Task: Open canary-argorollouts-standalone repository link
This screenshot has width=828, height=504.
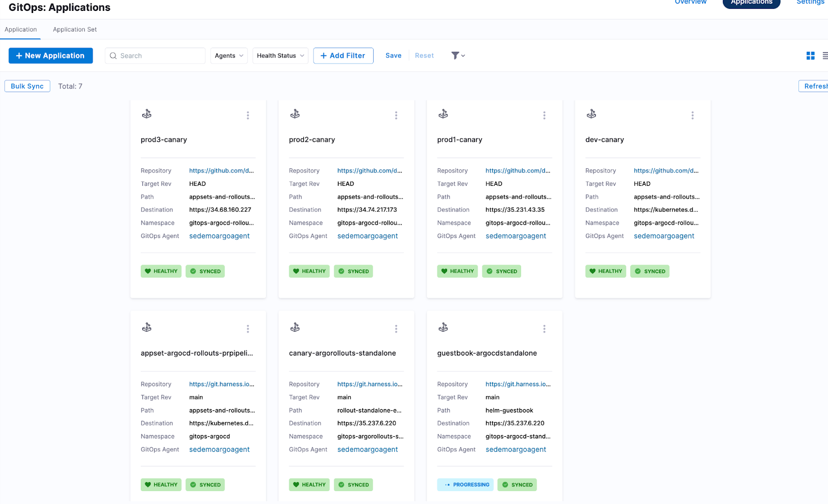Action: (369, 384)
